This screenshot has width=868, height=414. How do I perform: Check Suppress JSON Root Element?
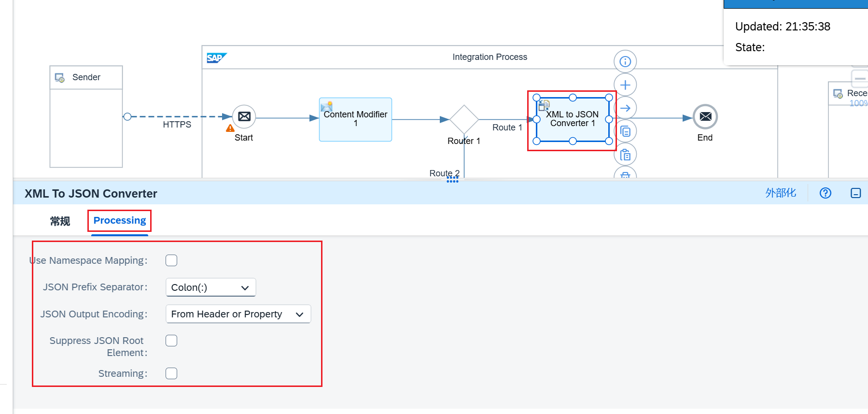coord(171,341)
